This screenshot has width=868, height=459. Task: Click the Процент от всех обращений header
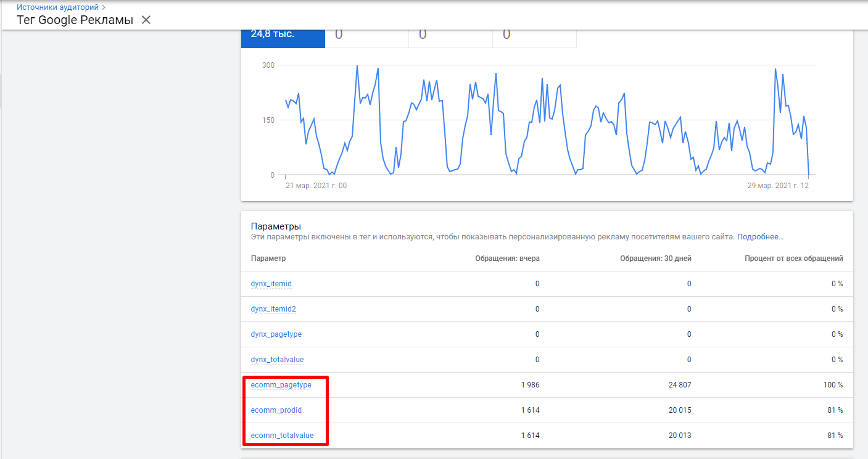tap(793, 258)
